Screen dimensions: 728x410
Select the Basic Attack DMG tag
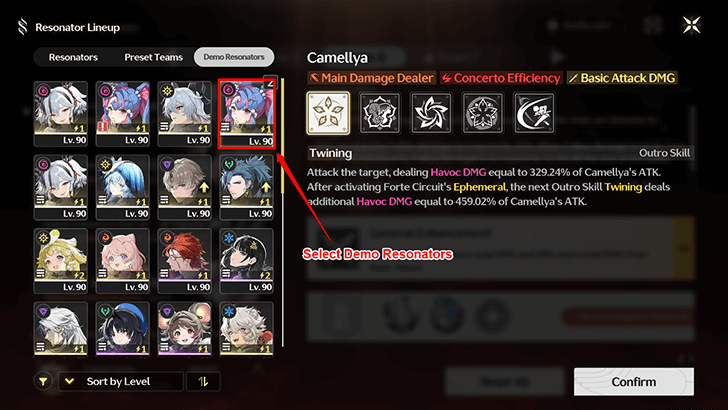(622, 78)
